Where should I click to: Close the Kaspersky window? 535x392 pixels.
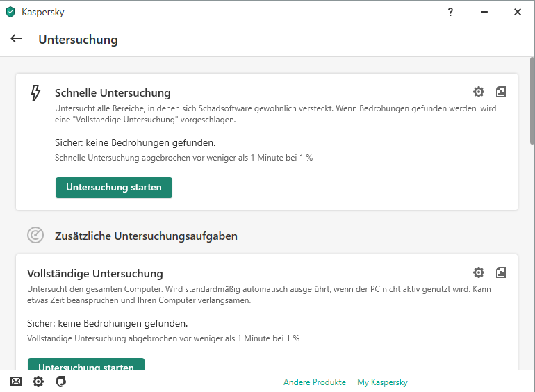point(518,12)
